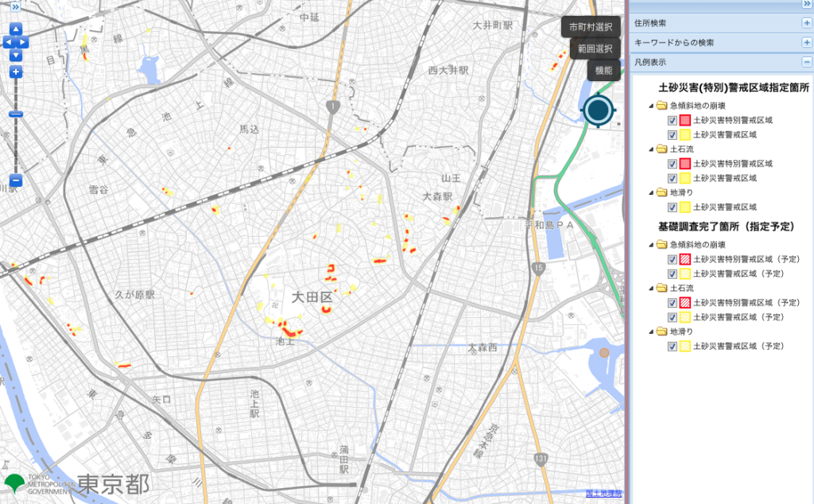Click the 土石流 folder icon under 基礎調査完了箇所
814x504 pixels.
click(x=661, y=288)
